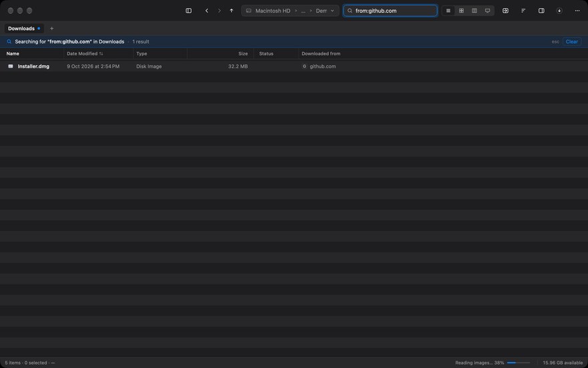
Task: Open the downloads activity icon
Action: [559, 11]
